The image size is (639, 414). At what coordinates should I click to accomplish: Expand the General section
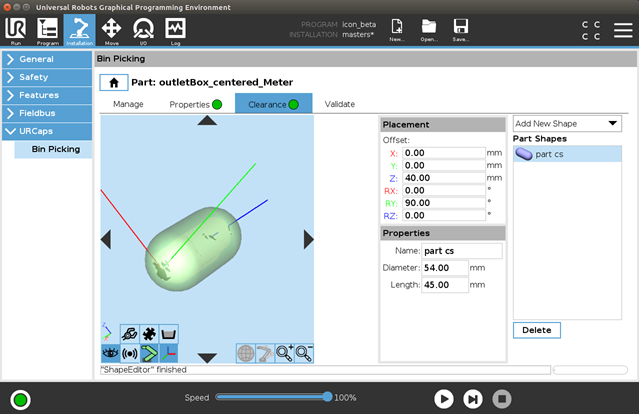(47, 59)
